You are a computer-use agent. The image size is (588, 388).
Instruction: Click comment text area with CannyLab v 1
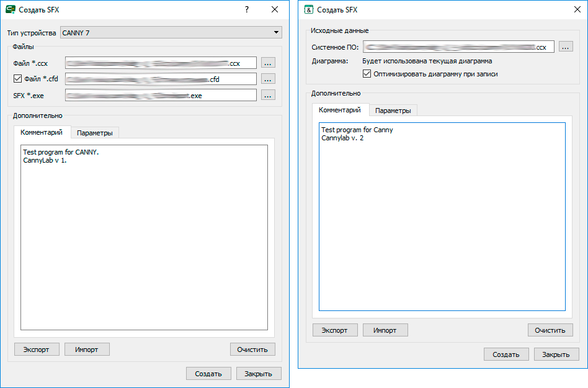point(144,237)
